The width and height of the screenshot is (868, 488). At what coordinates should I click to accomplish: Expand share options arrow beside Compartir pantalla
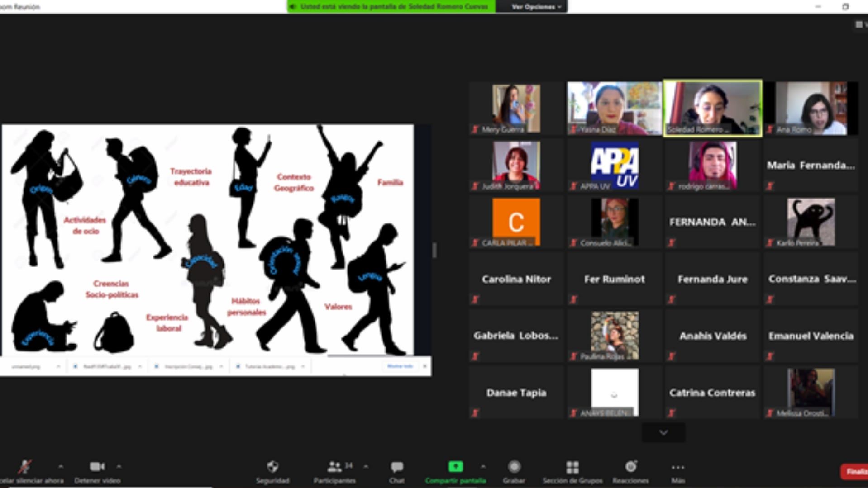(483, 466)
